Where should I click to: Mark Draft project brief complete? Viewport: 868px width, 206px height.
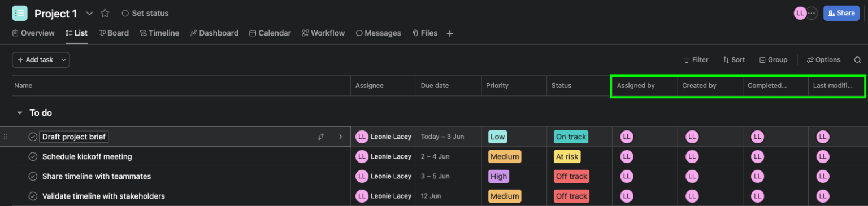tap(33, 137)
